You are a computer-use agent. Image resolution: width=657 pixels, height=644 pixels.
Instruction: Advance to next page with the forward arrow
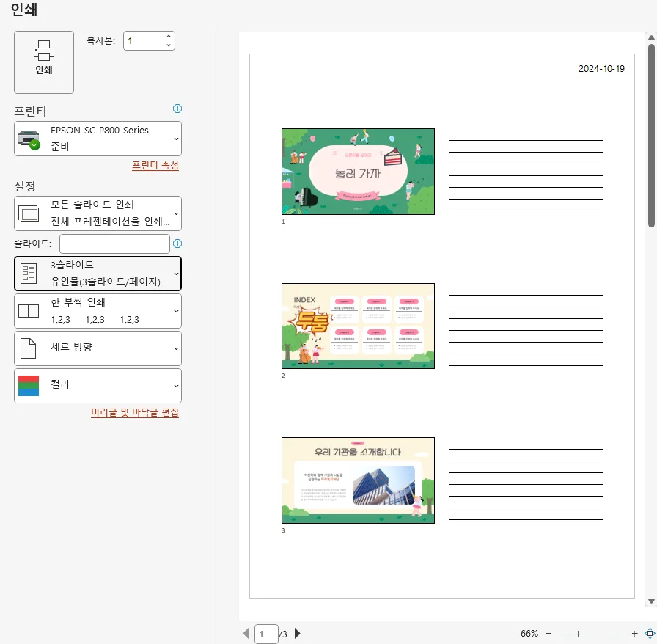point(297,633)
